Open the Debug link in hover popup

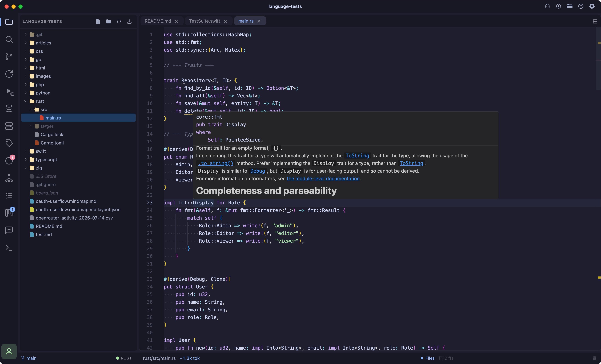(x=258, y=171)
